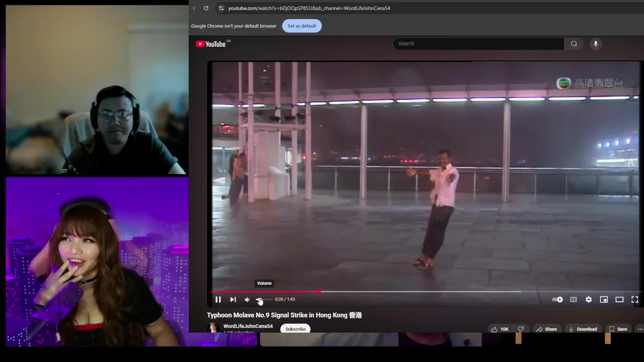Click the 0:26 / 1:45 time display

(285, 300)
